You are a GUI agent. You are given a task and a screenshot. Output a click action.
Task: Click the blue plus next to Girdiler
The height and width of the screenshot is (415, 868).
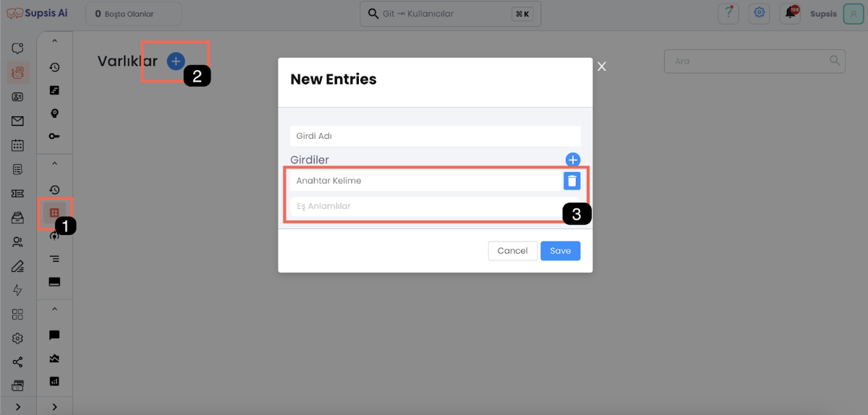(x=572, y=160)
